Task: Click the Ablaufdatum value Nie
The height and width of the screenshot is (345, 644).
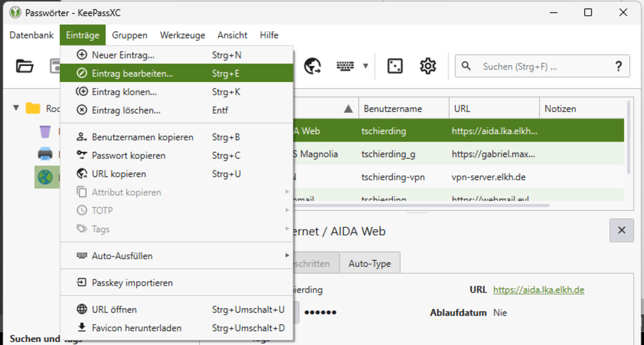Action: click(500, 312)
